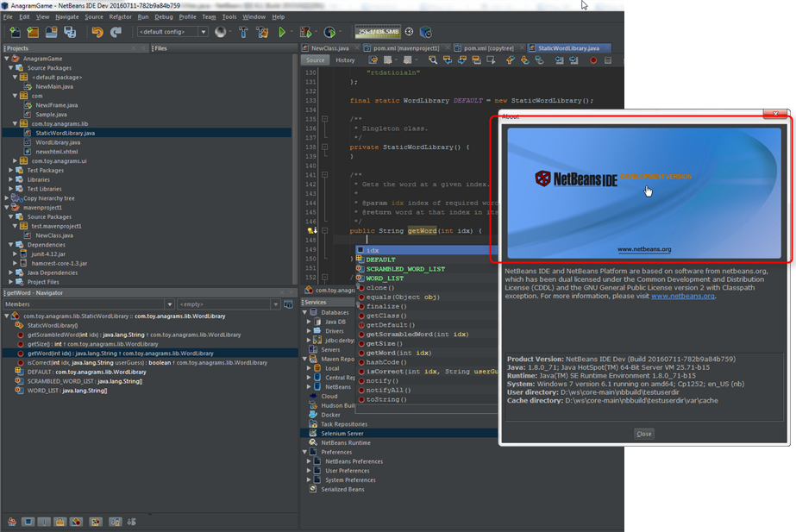796x532 pixels.
Task: Toggle show inherited members filter in Navigator
Action: [12, 522]
